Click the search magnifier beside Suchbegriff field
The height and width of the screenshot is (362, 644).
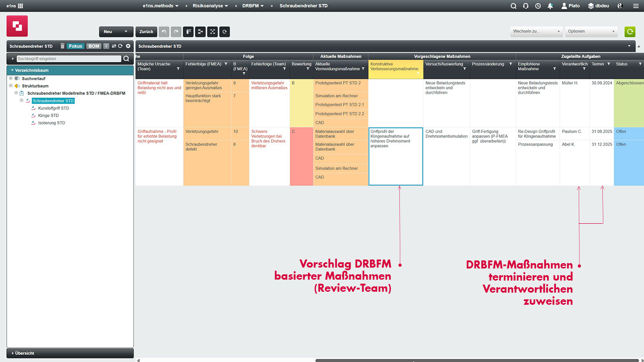(x=126, y=59)
